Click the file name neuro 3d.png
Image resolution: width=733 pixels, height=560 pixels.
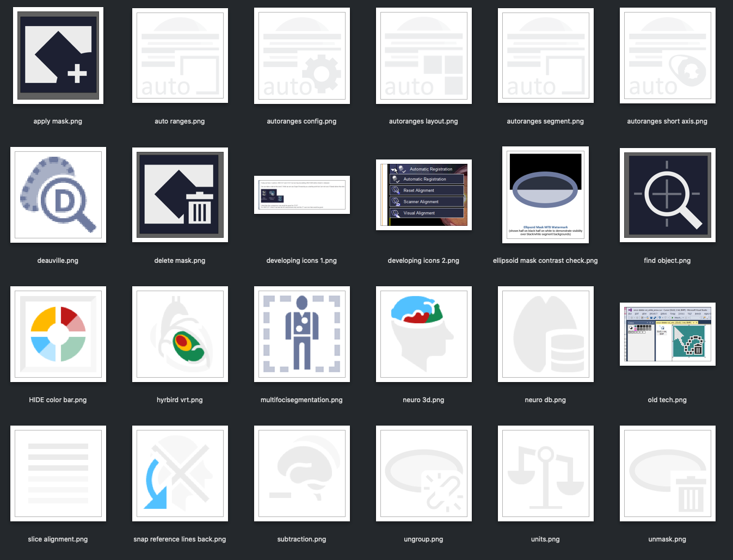point(423,400)
